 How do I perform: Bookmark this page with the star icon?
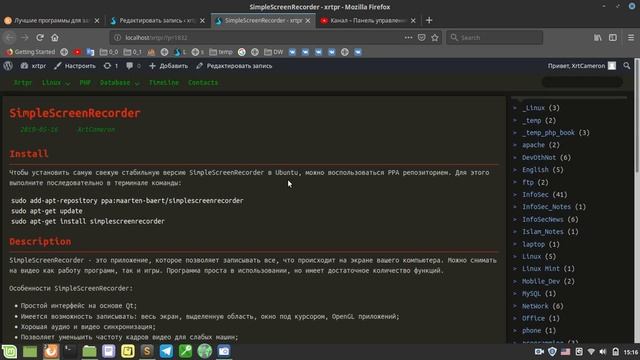435,38
